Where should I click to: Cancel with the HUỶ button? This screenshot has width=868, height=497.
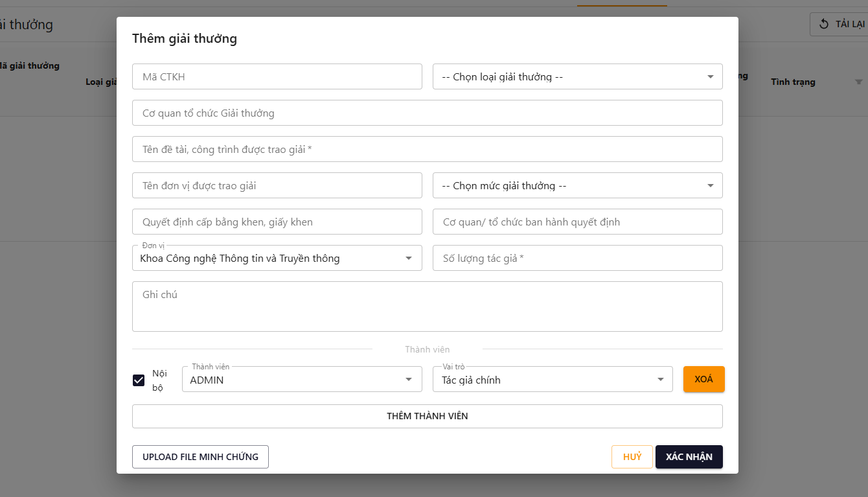coord(632,457)
